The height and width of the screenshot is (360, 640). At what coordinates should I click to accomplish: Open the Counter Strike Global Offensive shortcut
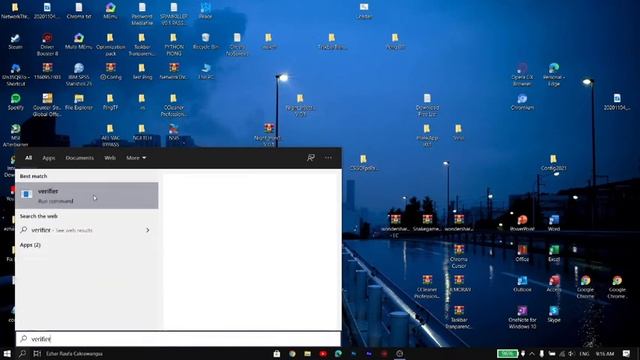(47, 105)
